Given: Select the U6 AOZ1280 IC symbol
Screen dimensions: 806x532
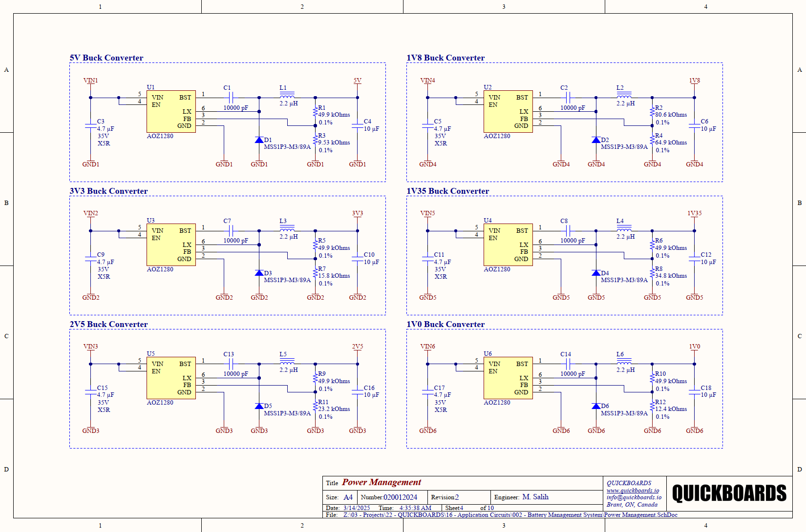Looking at the screenshot, I should [x=508, y=378].
